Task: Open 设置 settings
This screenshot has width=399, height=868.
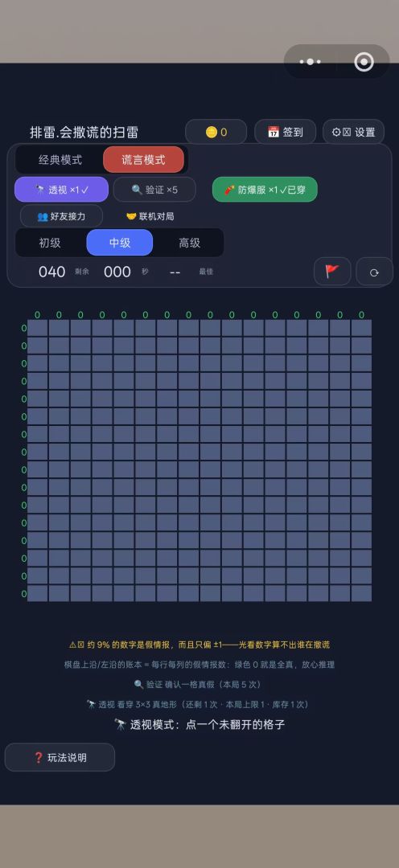Action: pyautogui.click(x=354, y=132)
